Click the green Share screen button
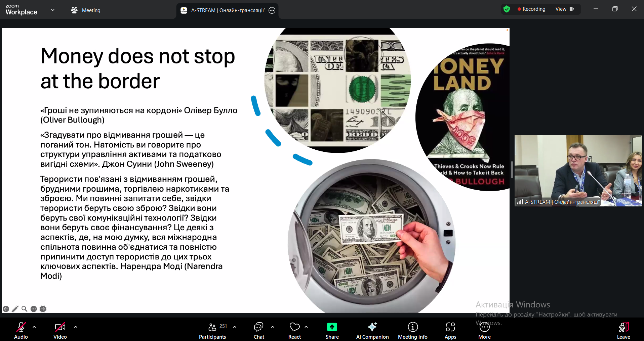 click(x=332, y=330)
